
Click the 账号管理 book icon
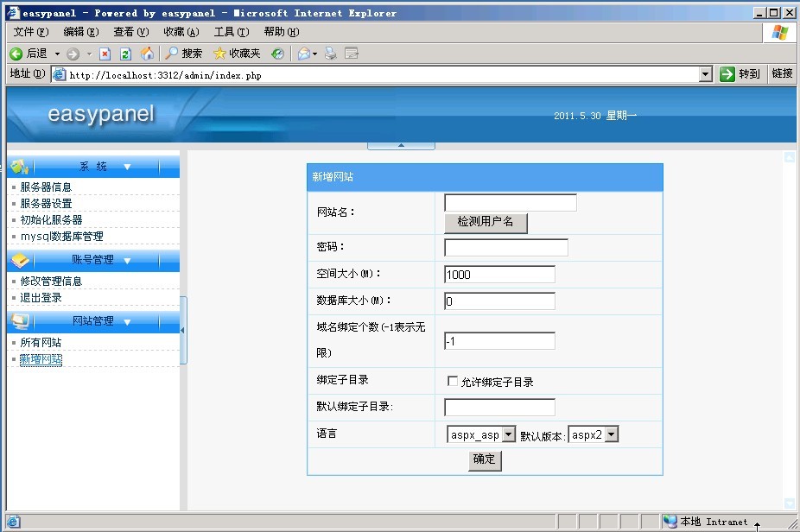[x=20, y=260]
